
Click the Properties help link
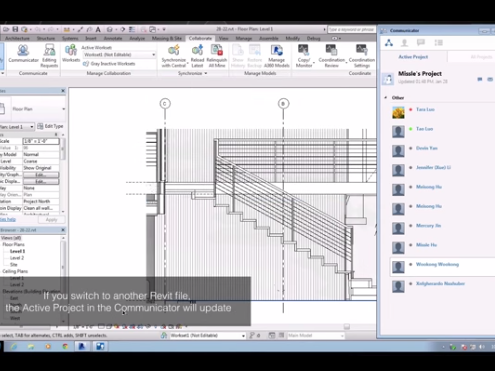point(8,220)
